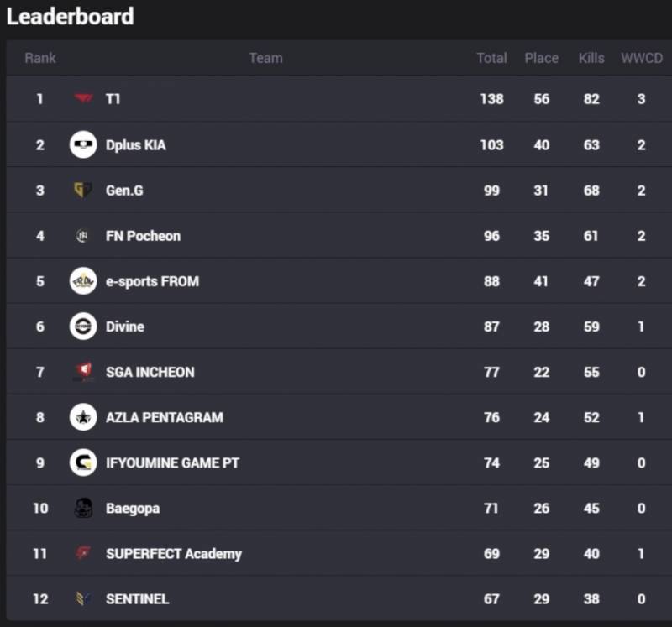Screen dimensions: 672x627
Task: Click the FN Pocheon team logo
Action: click(x=82, y=236)
